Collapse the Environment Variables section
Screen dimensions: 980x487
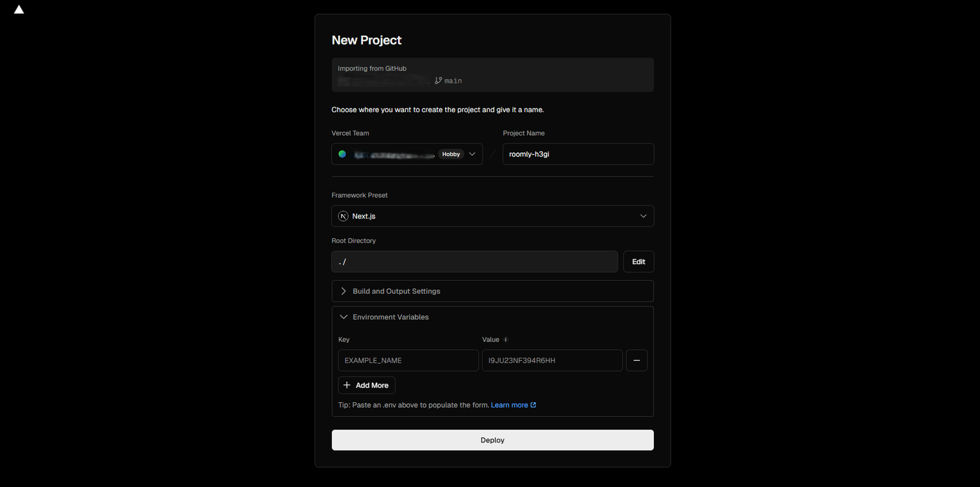344,317
